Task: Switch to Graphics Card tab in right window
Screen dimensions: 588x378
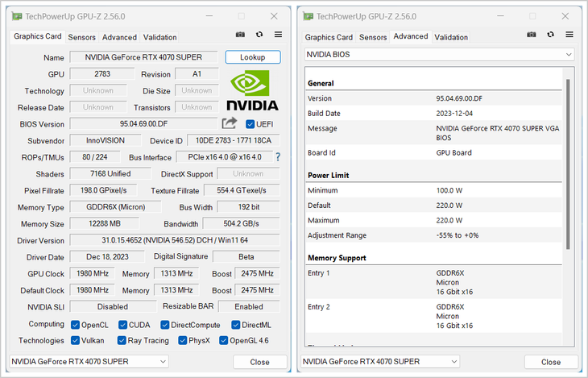Action: click(x=329, y=37)
